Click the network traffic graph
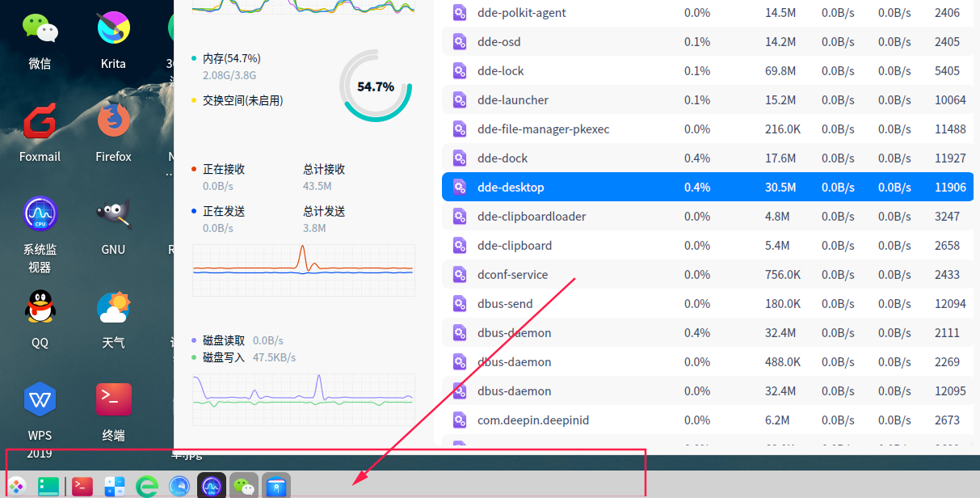Screen dimensions: 980x498 pos(304,269)
